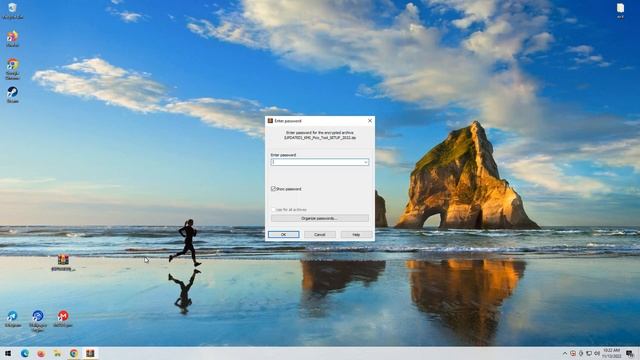The height and width of the screenshot is (360, 640).
Task: Launch Google Chrome from the taskbar
Action: pyautogui.click(x=73, y=353)
